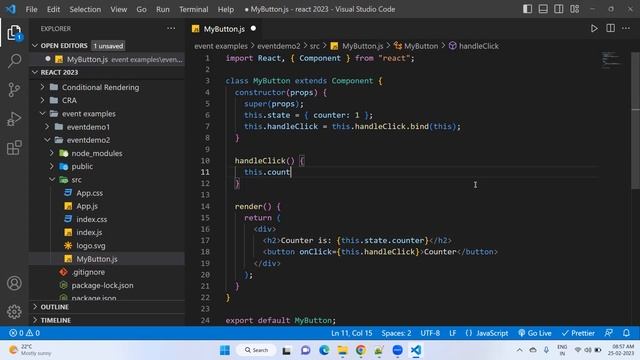Screen dimensions: 640x360
Task: Collapse the eventdemo2 folder
Action: pos(88,140)
